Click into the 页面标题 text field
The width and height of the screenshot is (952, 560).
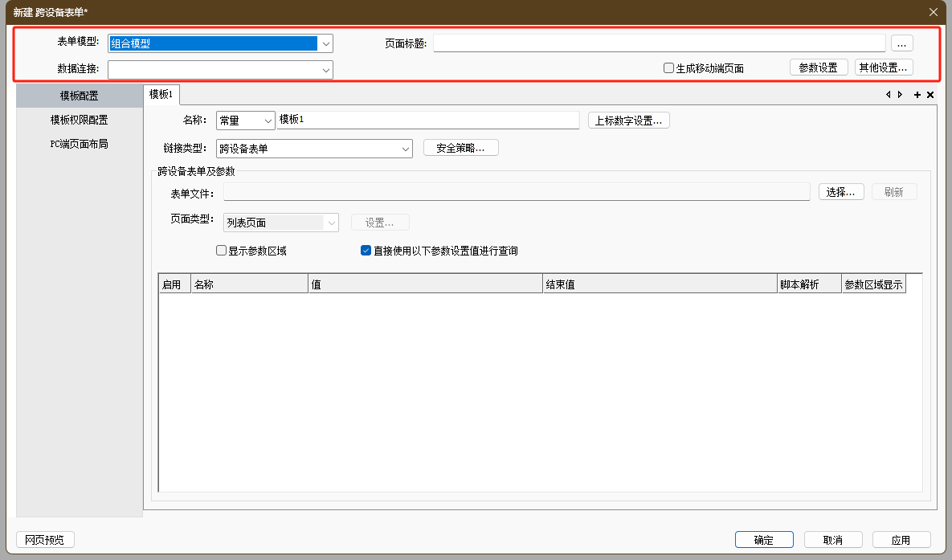click(659, 43)
